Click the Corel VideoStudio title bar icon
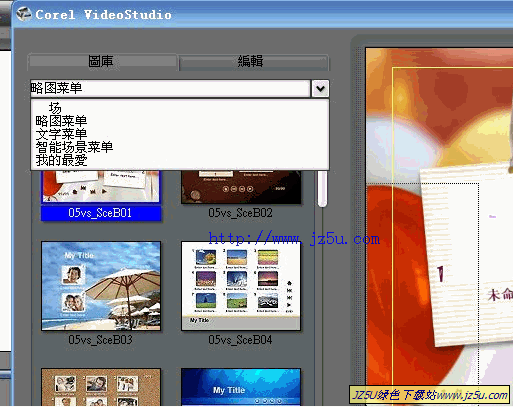The image size is (513, 407). click(x=24, y=14)
